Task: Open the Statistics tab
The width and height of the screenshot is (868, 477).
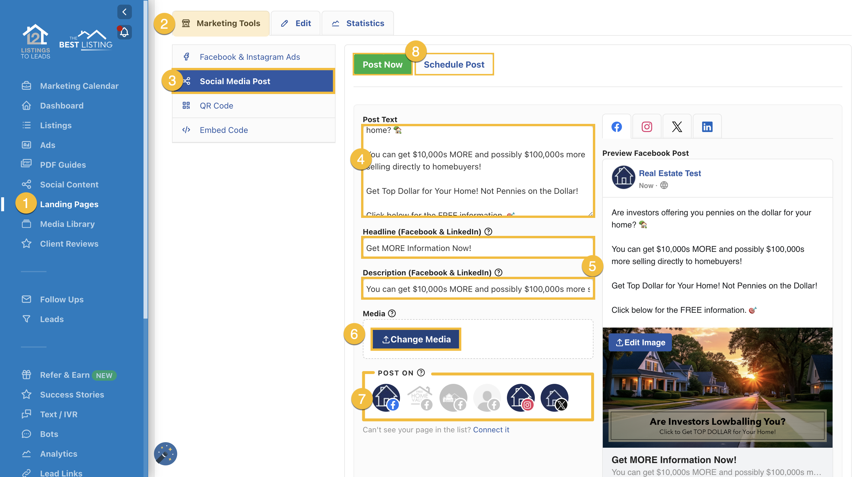Action: tap(358, 23)
